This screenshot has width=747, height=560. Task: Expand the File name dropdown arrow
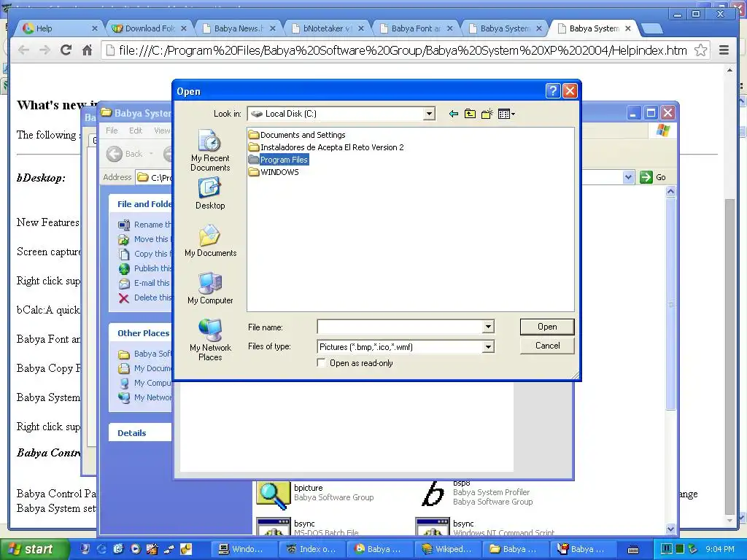488,327
